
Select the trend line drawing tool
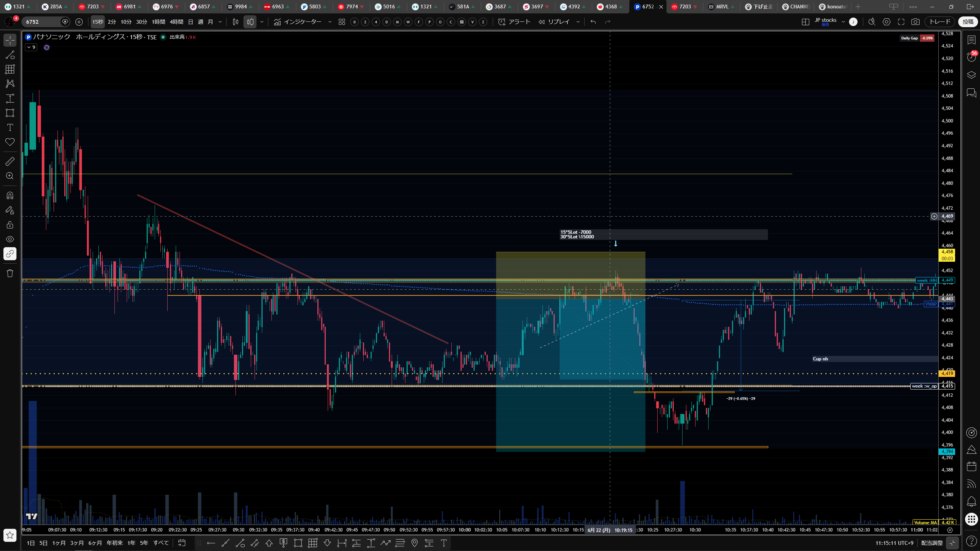pyautogui.click(x=10, y=55)
